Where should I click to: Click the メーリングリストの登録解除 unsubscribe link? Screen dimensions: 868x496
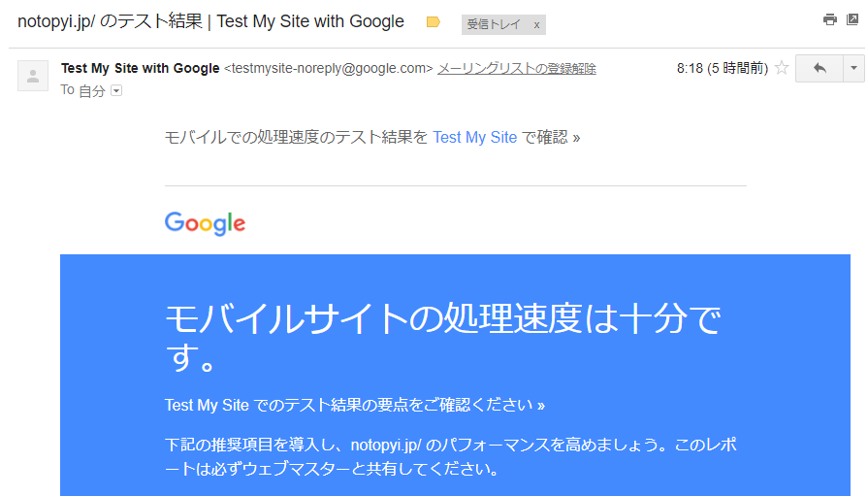517,69
